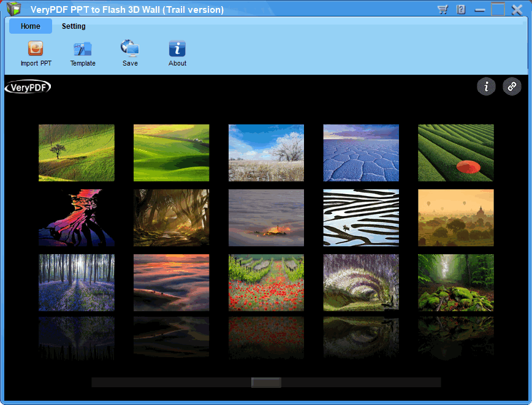Select the mossy rocks forest thumbnail
The image size is (532, 405).
tap(455, 282)
